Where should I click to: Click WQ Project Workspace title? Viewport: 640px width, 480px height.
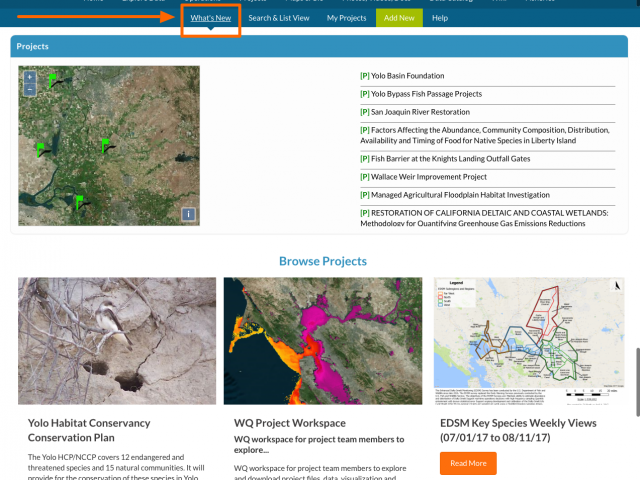290,423
